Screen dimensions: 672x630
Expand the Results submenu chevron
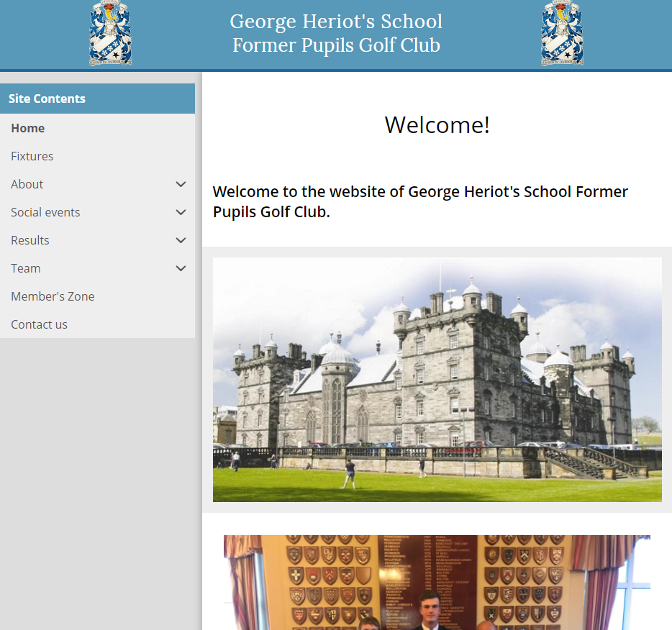tap(181, 240)
